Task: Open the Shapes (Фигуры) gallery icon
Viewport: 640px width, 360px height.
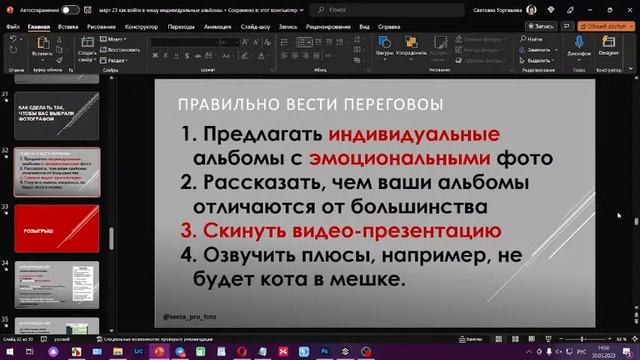Action: [384, 42]
